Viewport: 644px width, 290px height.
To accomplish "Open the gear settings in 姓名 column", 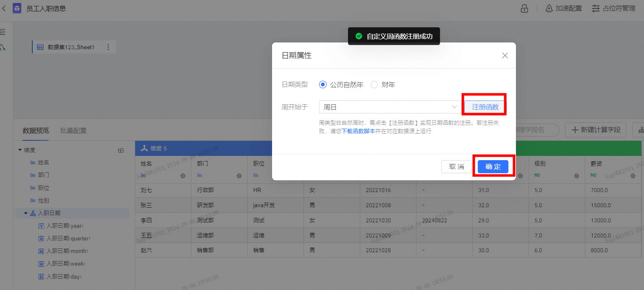I will [x=183, y=176].
